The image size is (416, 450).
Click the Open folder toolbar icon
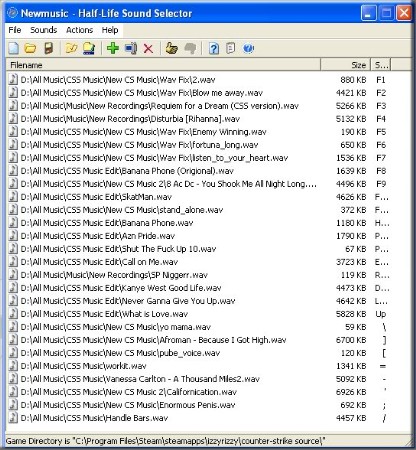pos(30,48)
